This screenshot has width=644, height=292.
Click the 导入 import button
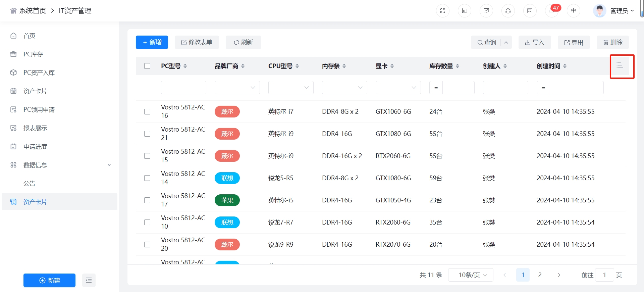coord(535,42)
